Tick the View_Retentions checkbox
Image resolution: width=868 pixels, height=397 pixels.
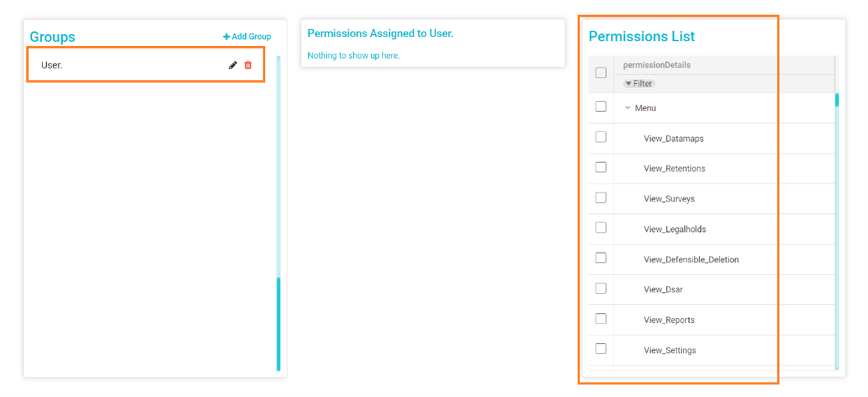[x=601, y=167]
